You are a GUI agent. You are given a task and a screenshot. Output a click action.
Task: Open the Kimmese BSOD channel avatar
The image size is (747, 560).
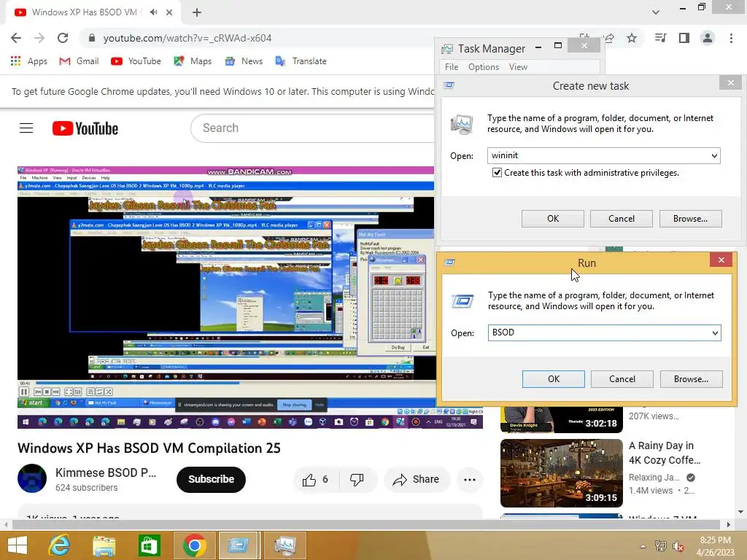[32, 478]
